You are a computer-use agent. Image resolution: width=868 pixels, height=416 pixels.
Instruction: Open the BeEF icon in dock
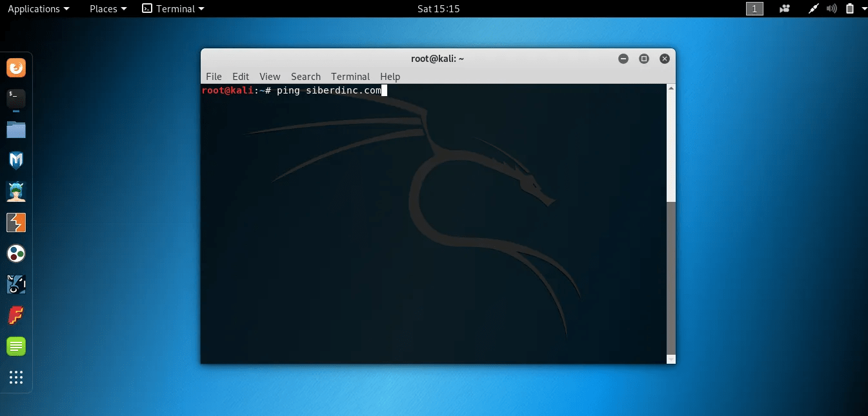[x=16, y=284]
